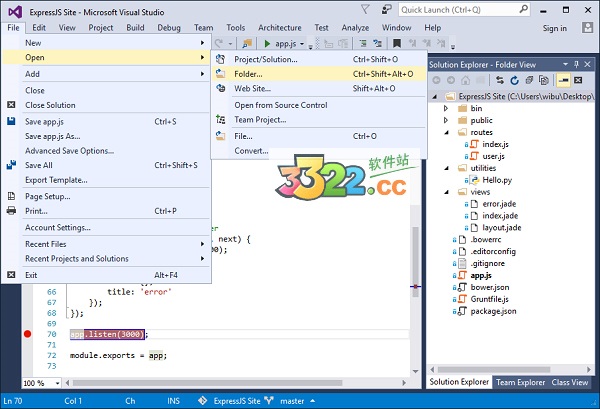The height and width of the screenshot is (409, 600).
Task: Open the notifications filter flag icon
Action: [x=365, y=10]
